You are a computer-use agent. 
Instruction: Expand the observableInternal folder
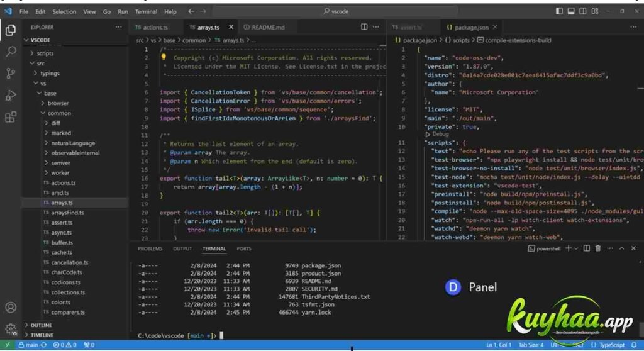pyautogui.click(x=75, y=153)
